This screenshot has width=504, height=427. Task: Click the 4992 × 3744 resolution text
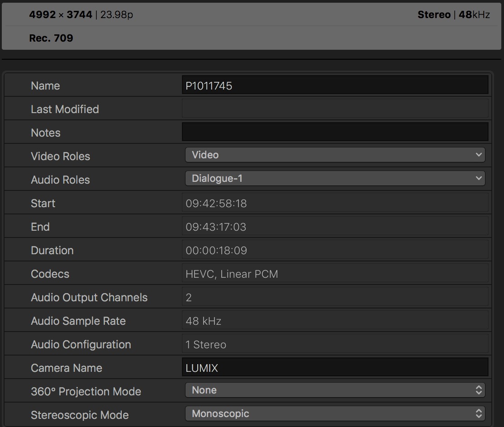pyautogui.click(x=60, y=15)
